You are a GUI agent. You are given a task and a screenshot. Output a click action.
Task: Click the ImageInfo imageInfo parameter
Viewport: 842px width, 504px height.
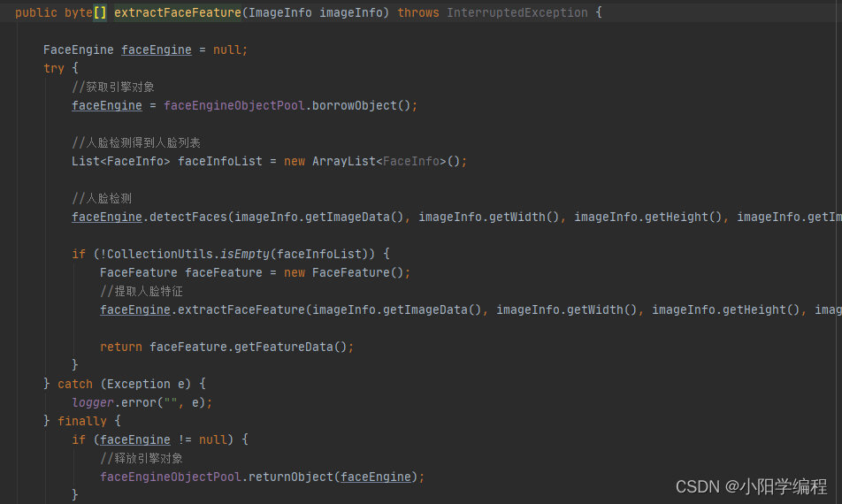(x=315, y=12)
